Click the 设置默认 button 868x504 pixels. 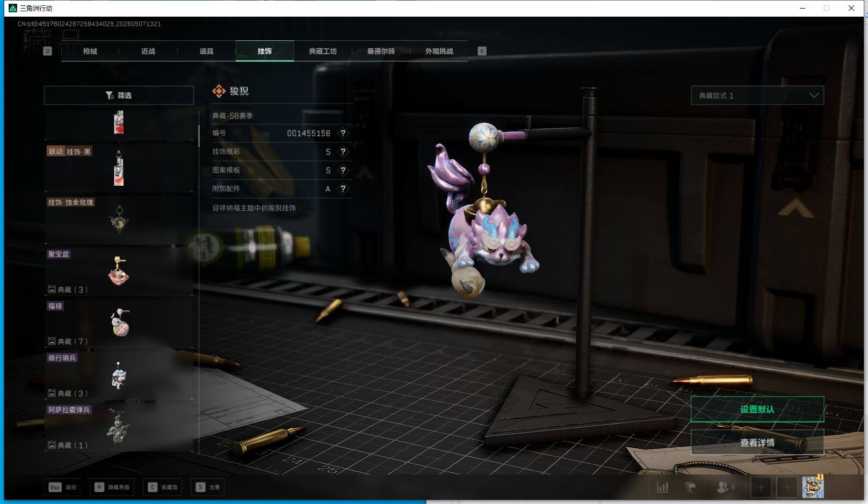click(x=757, y=409)
